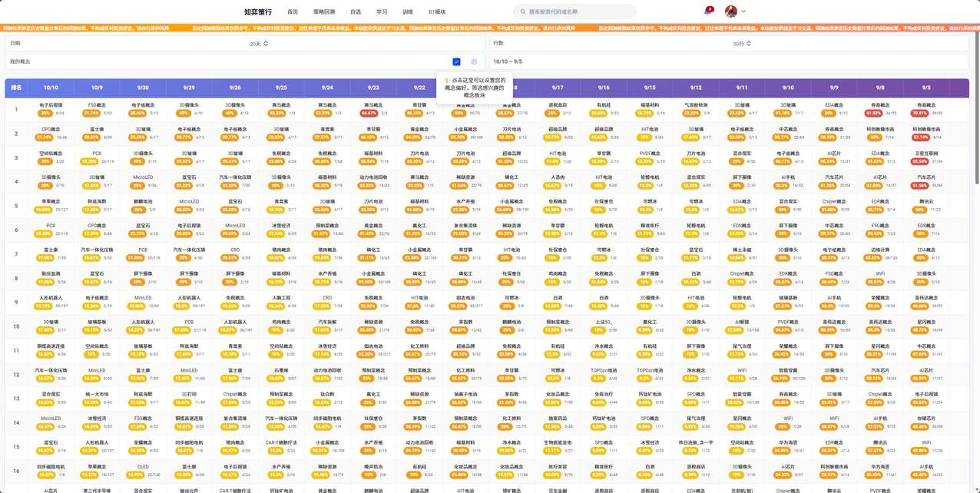Screen dimensions: 980x493
Task: Expand the user account menu chevron
Action: (x=743, y=12)
